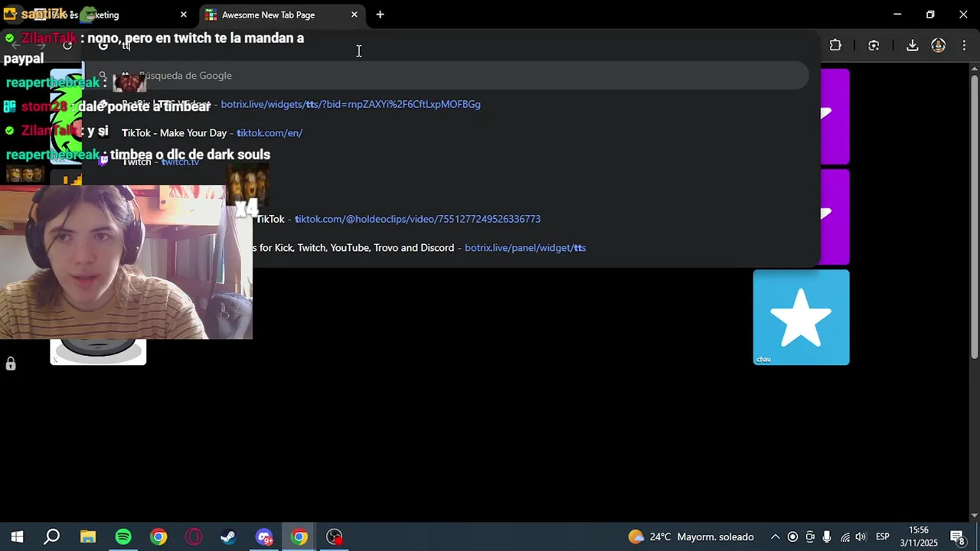Viewport: 980px width, 551px height.
Task: Open Discord from taskbar
Action: (x=264, y=537)
